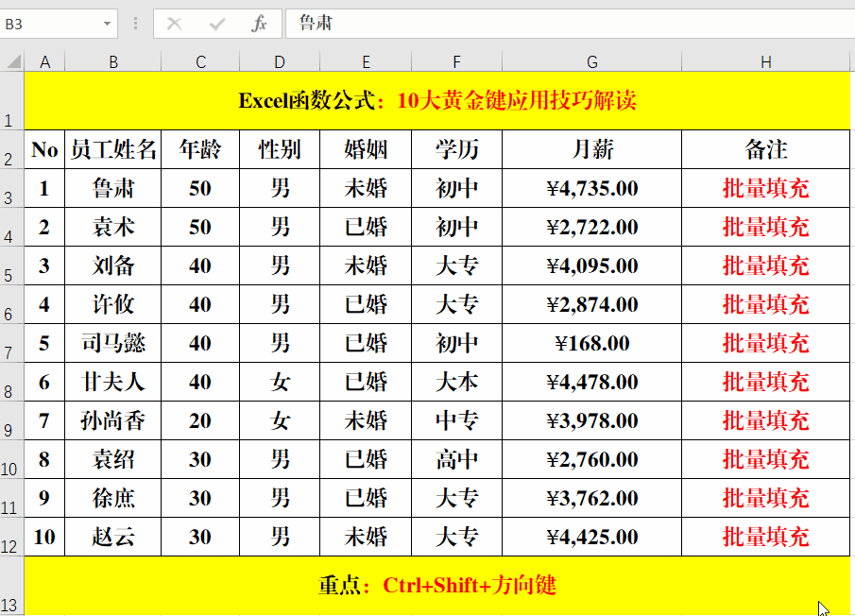
Task: Click the 高中 education cell
Action: click(x=456, y=459)
